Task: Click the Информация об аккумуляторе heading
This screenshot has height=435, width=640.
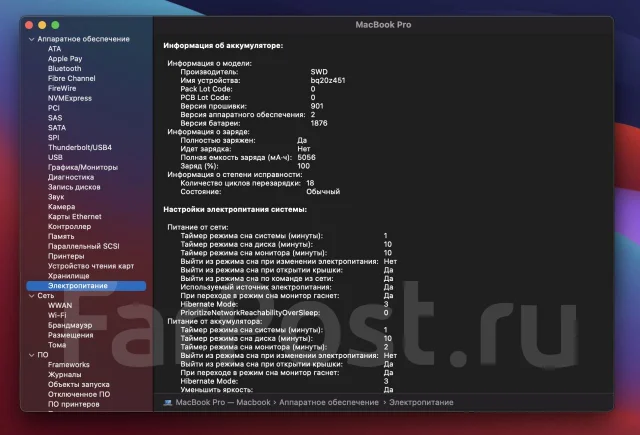Action: point(223,46)
